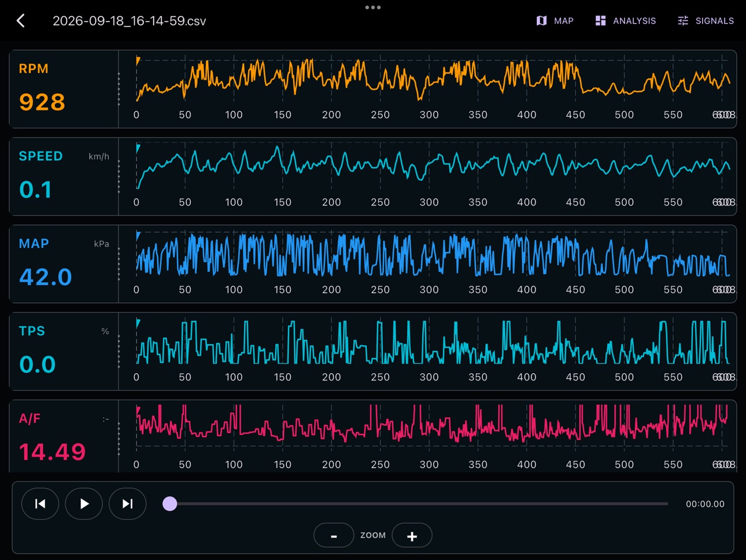Tap the three-dot multitasking handle
Image resolution: width=746 pixels, height=560 pixels.
373,8
